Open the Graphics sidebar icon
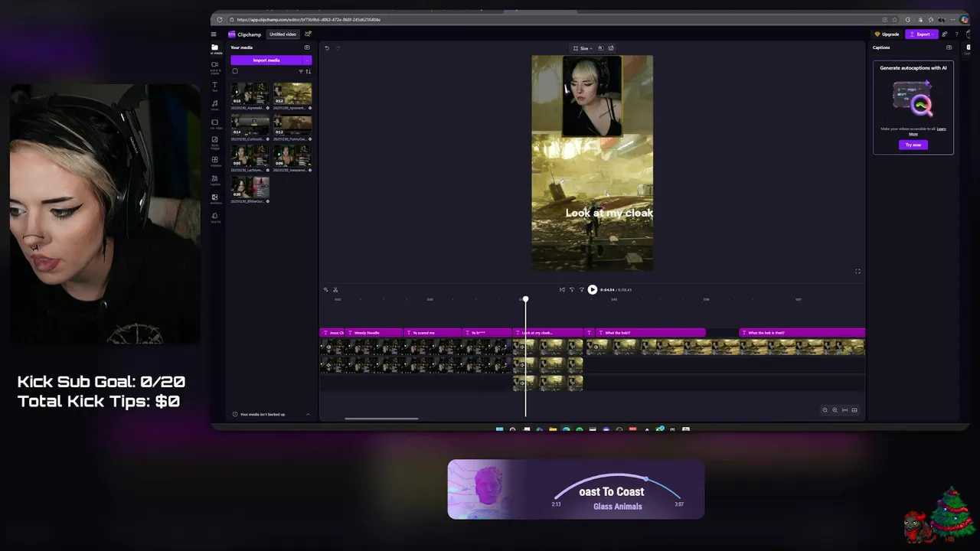The width and height of the screenshot is (980, 551). [x=215, y=180]
